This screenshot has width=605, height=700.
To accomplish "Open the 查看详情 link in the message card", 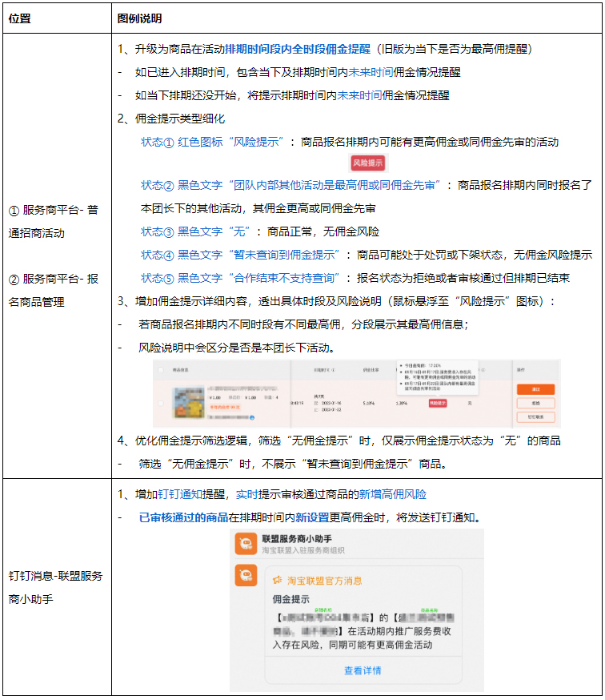I will pyautogui.click(x=363, y=670).
